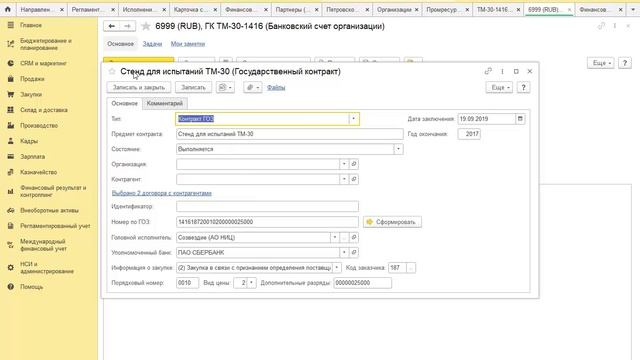Viewport: 640px width, 360px height.
Task: Click the Записать button
Action: (x=193, y=87)
